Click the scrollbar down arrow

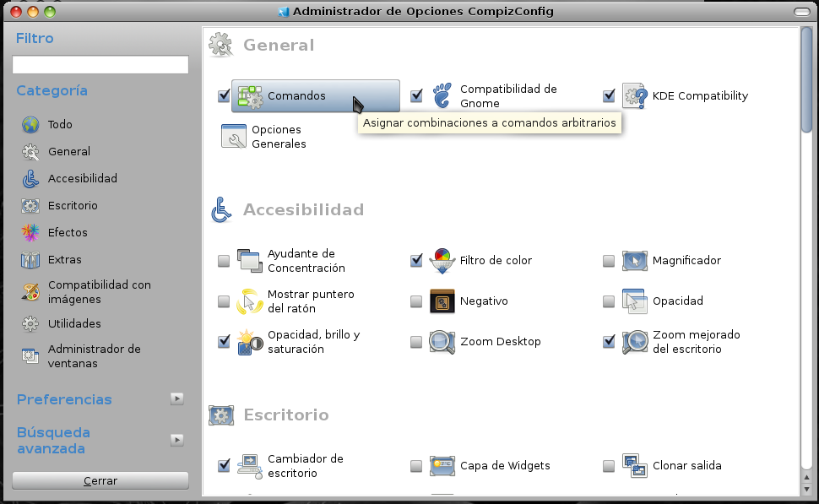(x=807, y=490)
